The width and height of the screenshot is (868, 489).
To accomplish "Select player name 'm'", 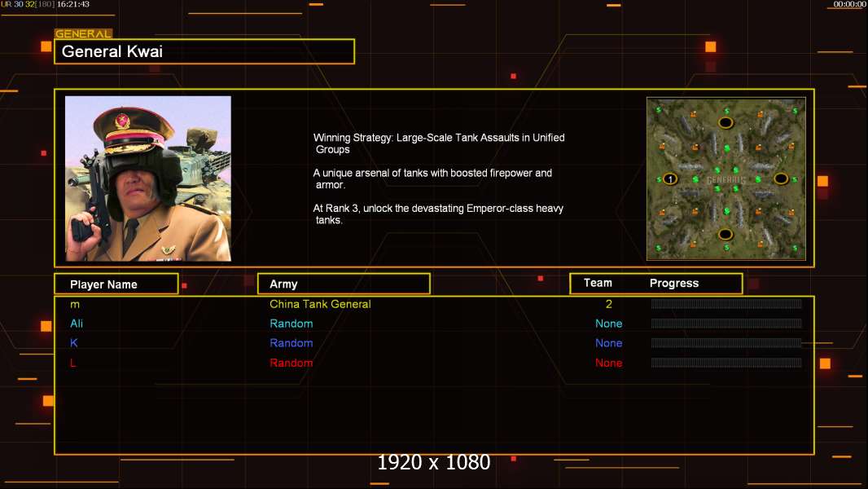I will 75,305.
